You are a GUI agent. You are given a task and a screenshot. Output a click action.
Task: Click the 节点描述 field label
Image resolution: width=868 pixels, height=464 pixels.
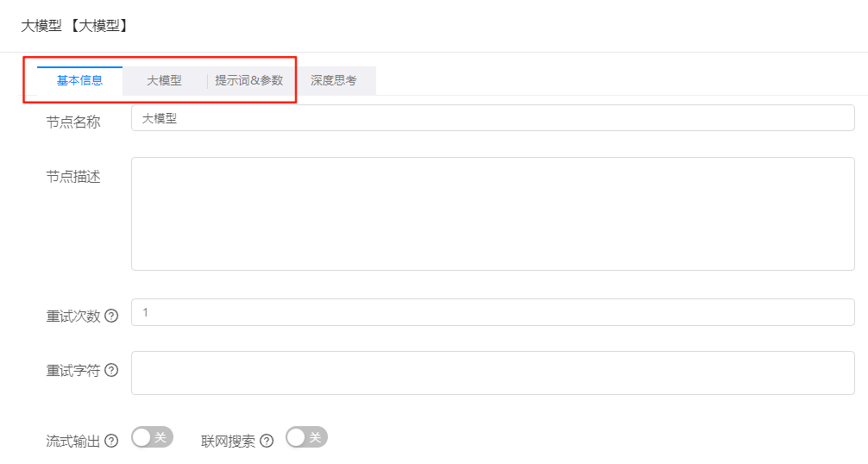tap(73, 177)
